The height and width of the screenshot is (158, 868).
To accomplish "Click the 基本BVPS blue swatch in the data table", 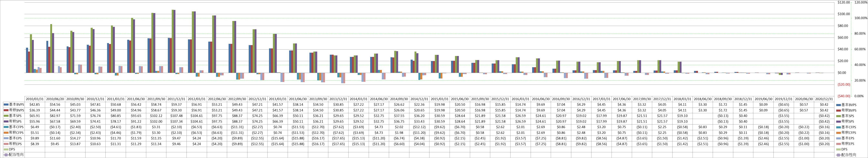I will coord(6,105).
